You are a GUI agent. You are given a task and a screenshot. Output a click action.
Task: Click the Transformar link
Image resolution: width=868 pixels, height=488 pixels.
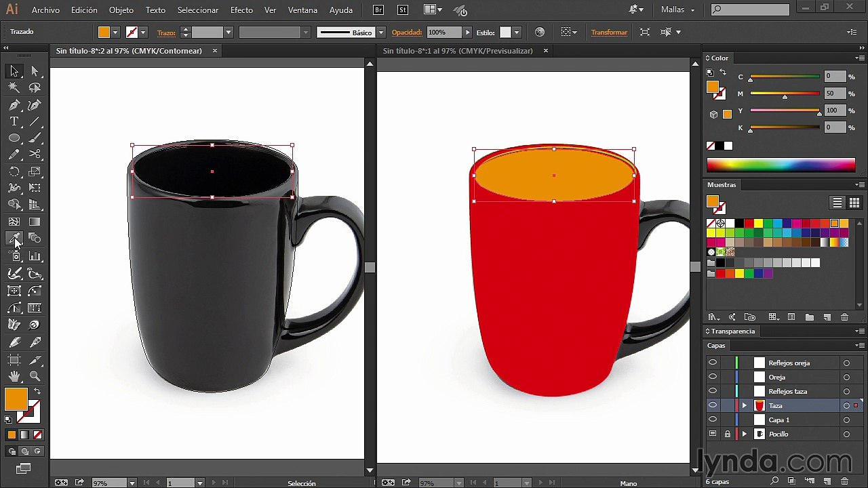[609, 33]
